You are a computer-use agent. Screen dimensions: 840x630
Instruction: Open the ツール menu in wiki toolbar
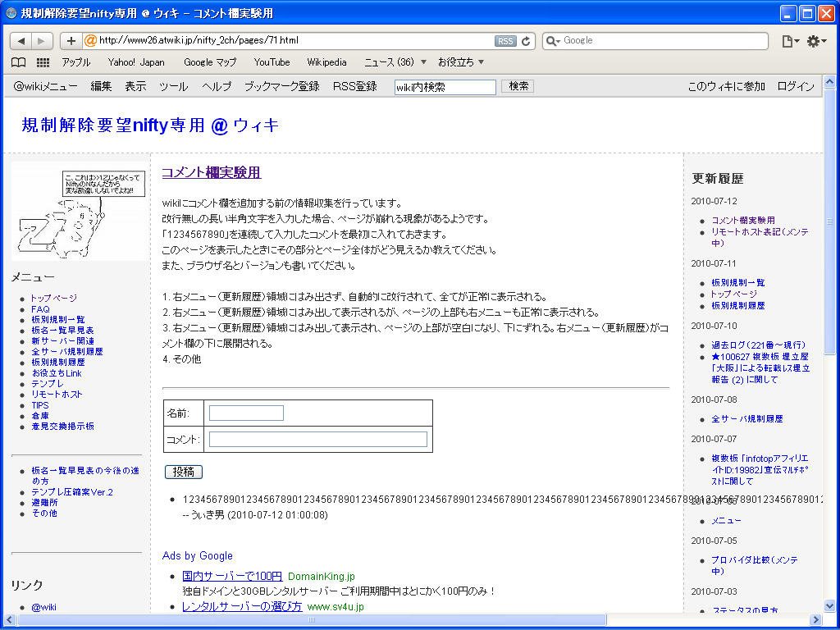(x=174, y=86)
